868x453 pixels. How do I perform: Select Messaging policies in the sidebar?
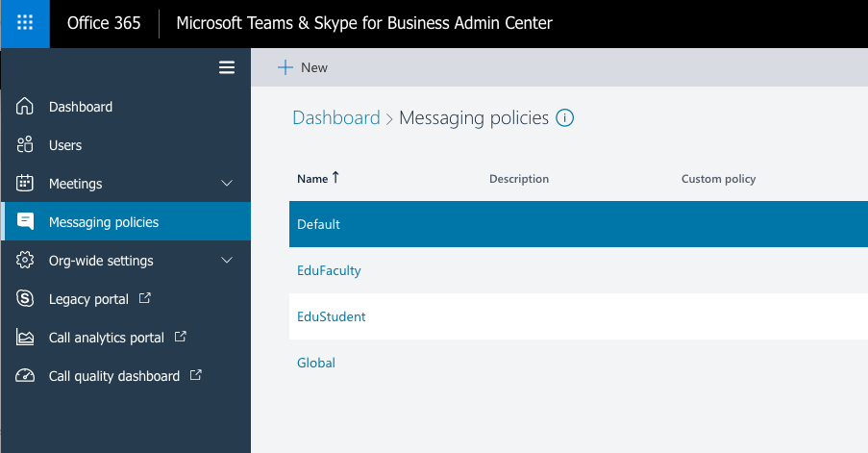pos(104,222)
